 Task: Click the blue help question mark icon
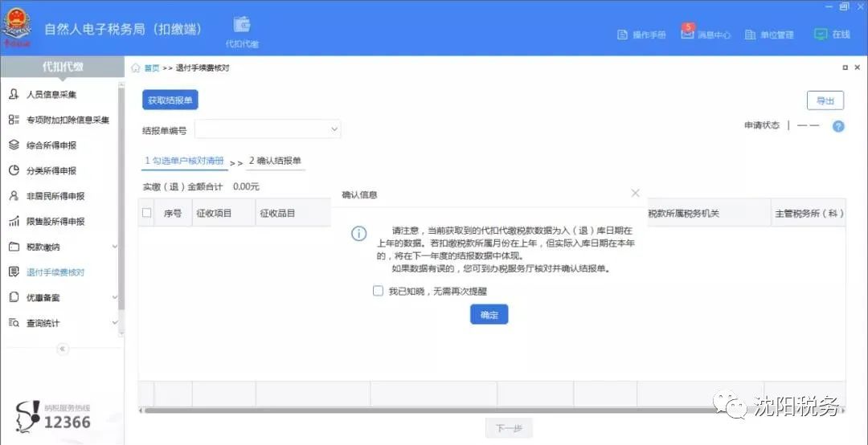point(838,126)
